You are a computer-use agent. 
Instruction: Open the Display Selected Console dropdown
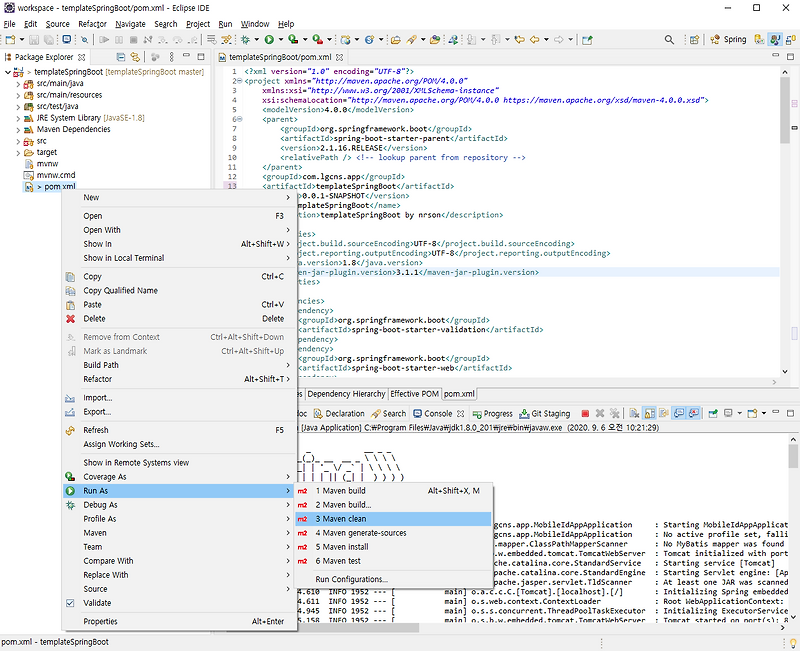tap(739, 413)
